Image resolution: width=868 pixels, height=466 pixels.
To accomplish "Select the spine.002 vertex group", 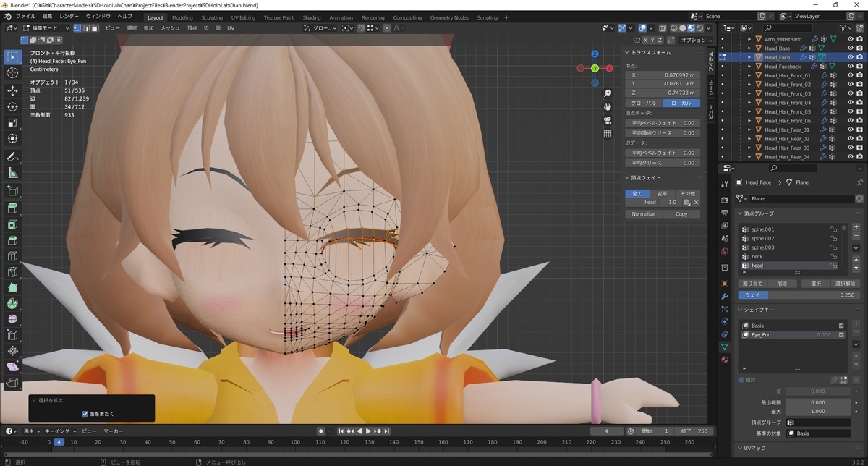I will pos(791,238).
